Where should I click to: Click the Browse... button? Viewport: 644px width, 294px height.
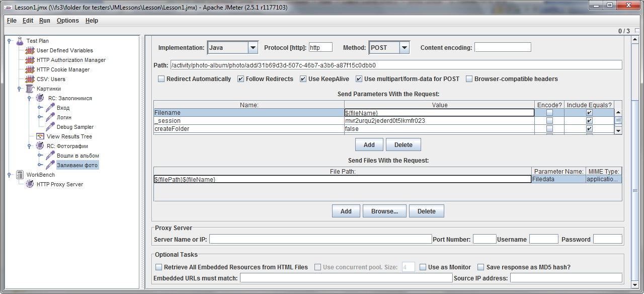tap(385, 211)
